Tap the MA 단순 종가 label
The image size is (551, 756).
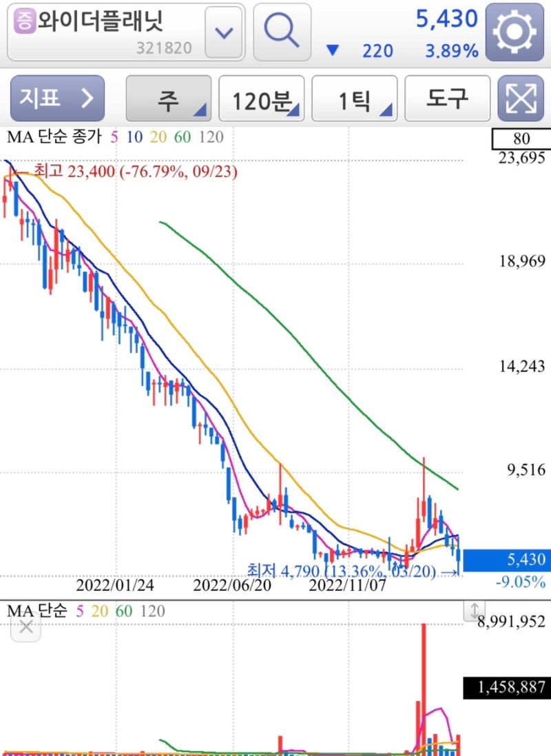(54, 137)
